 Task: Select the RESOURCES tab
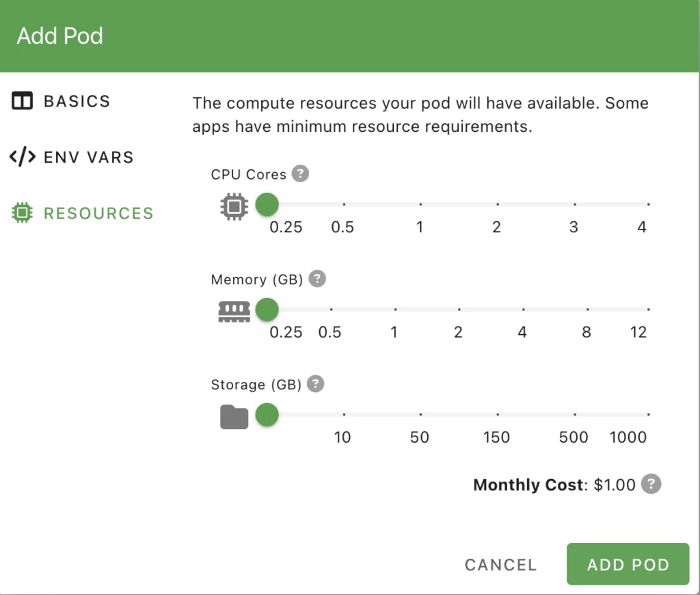tap(98, 213)
